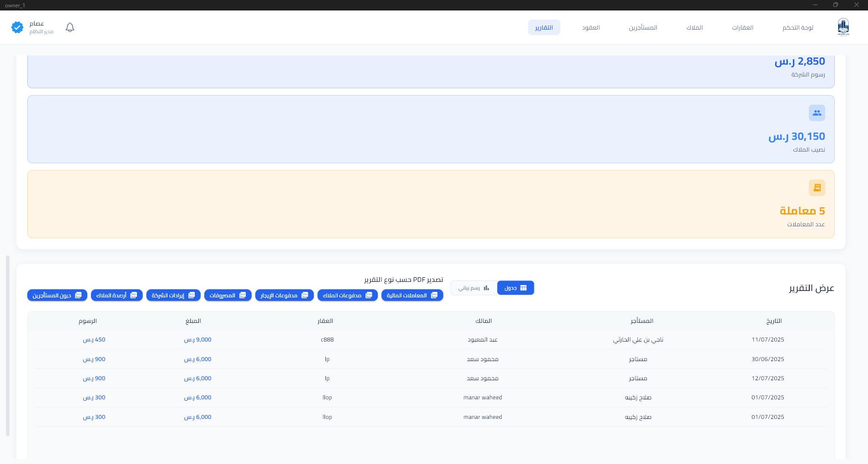The image size is (868, 464).
Task: Switch report view to رسم بياني
Action: (x=474, y=288)
